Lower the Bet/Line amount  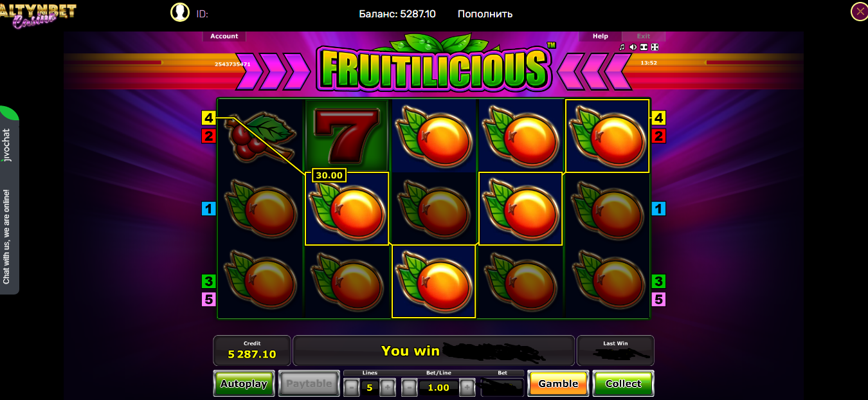pyautogui.click(x=409, y=387)
